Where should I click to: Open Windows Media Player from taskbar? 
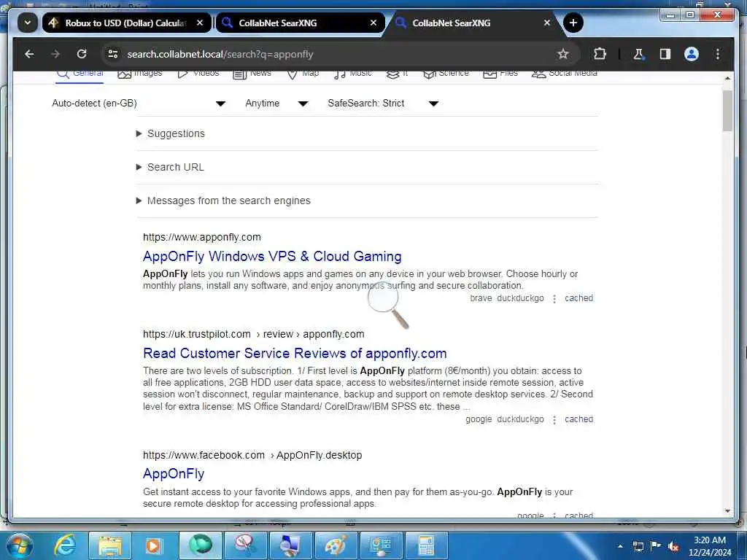[153, 545]
